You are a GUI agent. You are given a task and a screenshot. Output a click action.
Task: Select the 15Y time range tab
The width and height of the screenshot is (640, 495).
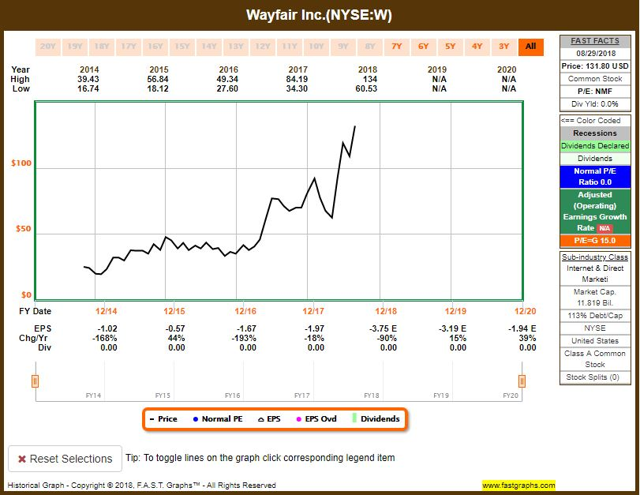coord(182,47)
